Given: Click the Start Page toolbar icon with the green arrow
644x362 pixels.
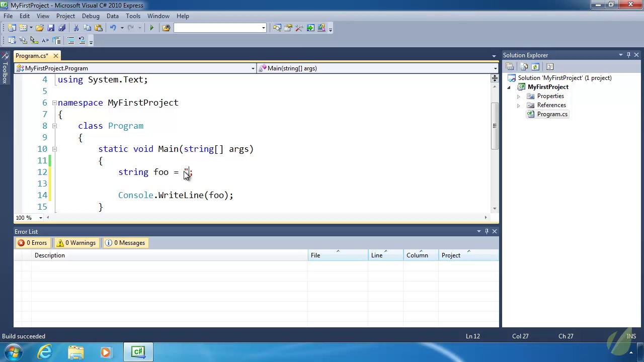Looking at the screenshot, I should [310, 28].
